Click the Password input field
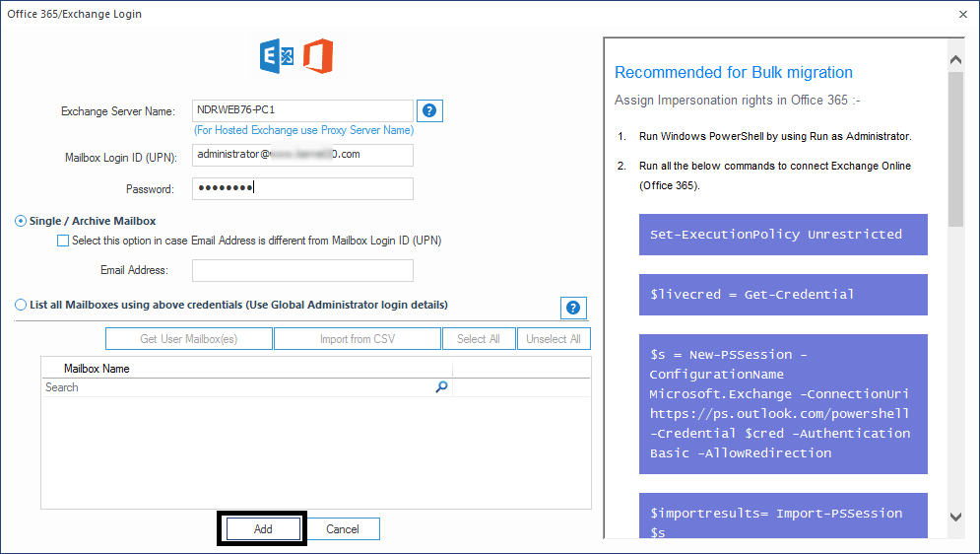 coord(302,189)
